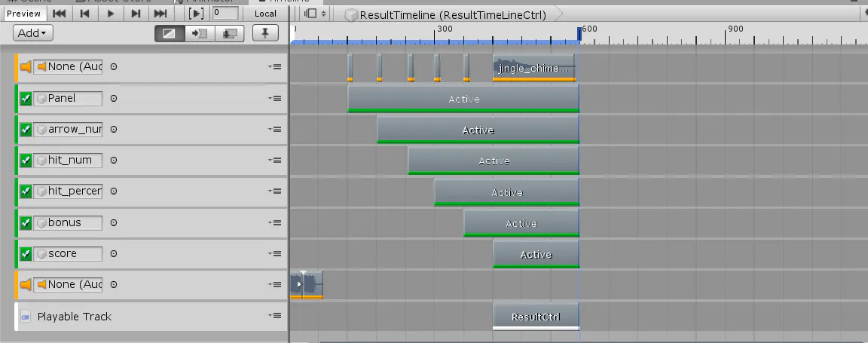Open object picker for hit_percent track
The height and width of the screenshot is (343, 868).
point(114,191)
